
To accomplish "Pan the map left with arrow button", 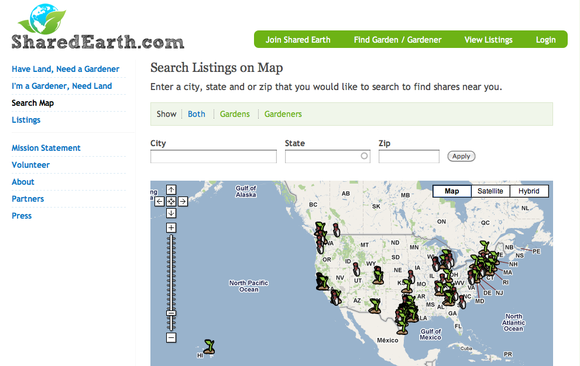I will [159, 201].
